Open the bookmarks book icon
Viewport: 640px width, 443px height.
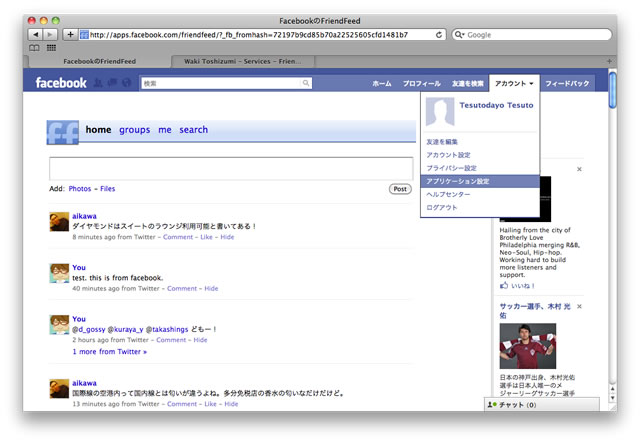point(34,48)
